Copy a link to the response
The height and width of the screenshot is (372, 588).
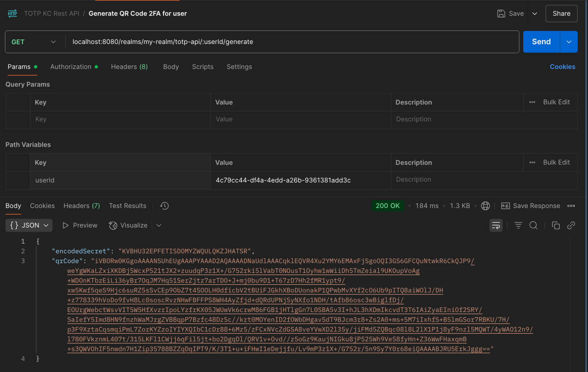(571, 225)
